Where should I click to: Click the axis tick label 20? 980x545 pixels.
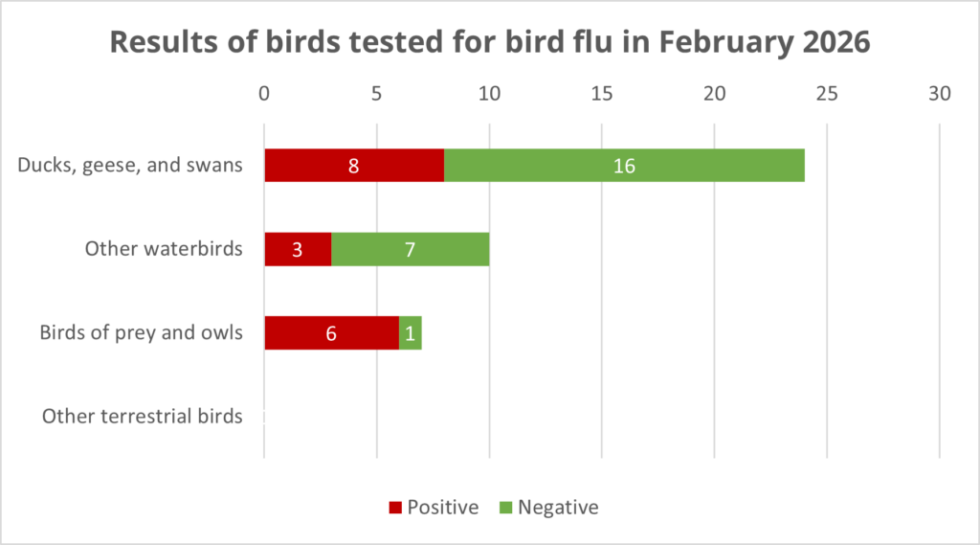pos(715,94)
